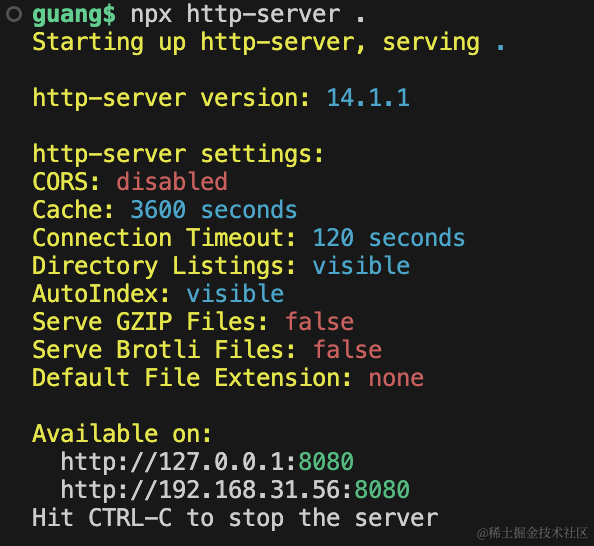Screen dimensions: 594x546
Task: Open the http://127.0.0.1:8080 link
Action: [207, 462]
